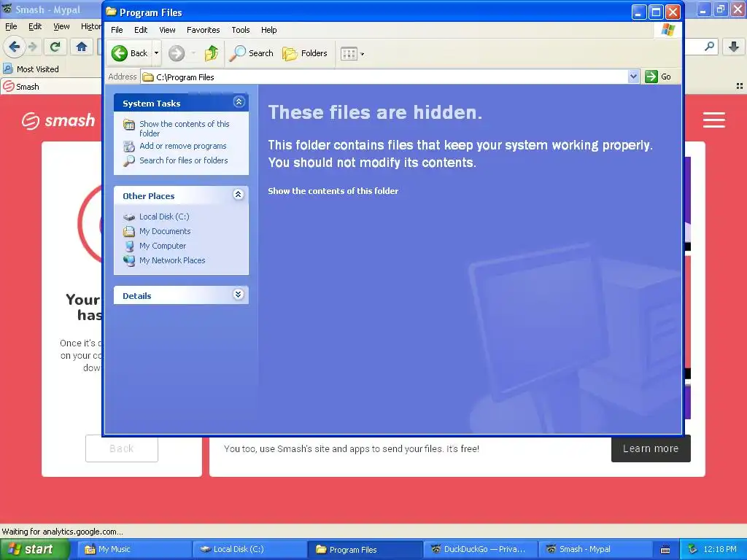Click the Program Files taskbar button
Image resolution: width=747 pixels, height=560 pixels.
coord(365,550)
